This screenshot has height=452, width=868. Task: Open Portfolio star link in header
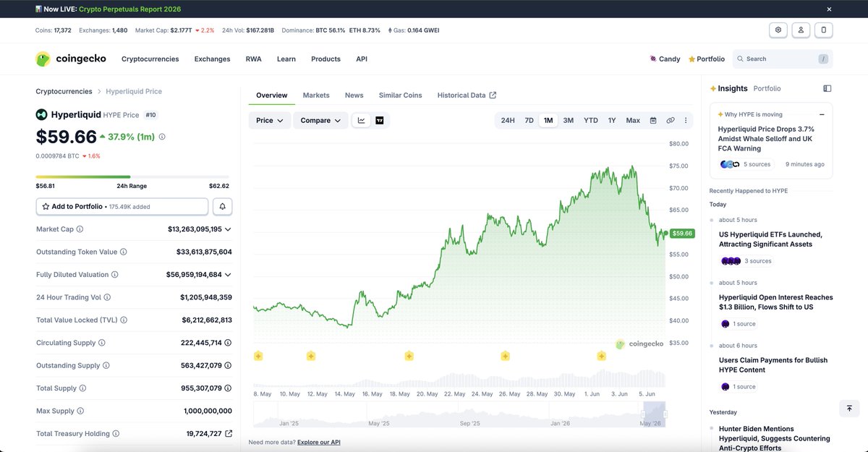[x=707, y=59]
